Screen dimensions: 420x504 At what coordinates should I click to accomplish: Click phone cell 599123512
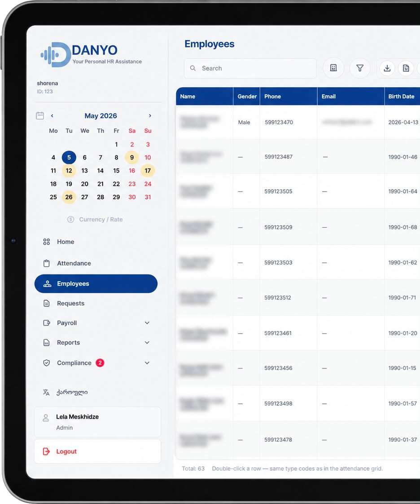coord(278,298)
